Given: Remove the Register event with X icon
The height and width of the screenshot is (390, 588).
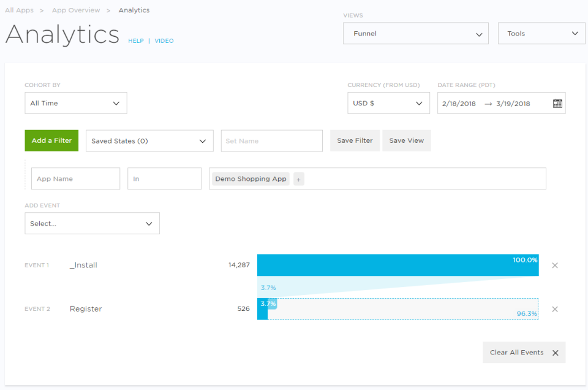Looking at the screenshot, I should click(x=555, y=309).
